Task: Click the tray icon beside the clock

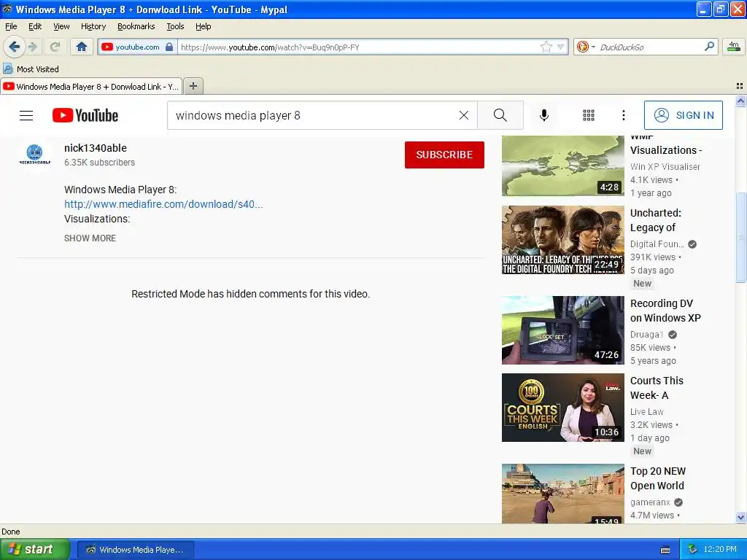Action: (693, 550)
